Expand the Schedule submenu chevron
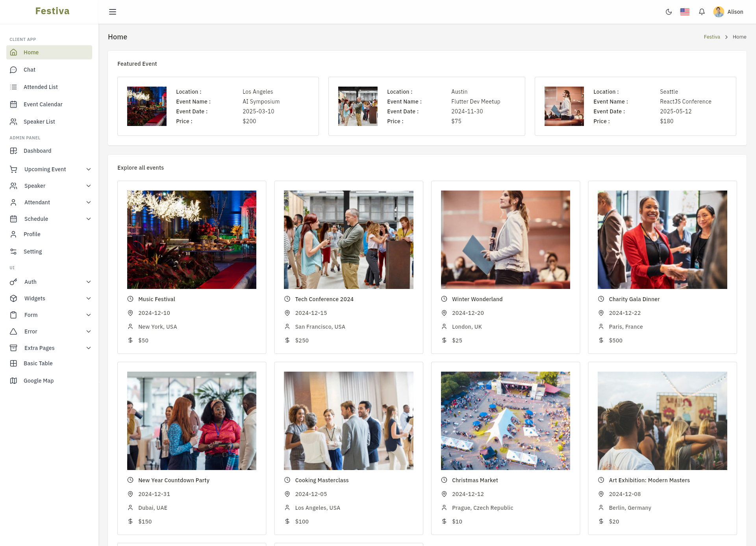The image size is (756, 546). [x=89, y=219]
